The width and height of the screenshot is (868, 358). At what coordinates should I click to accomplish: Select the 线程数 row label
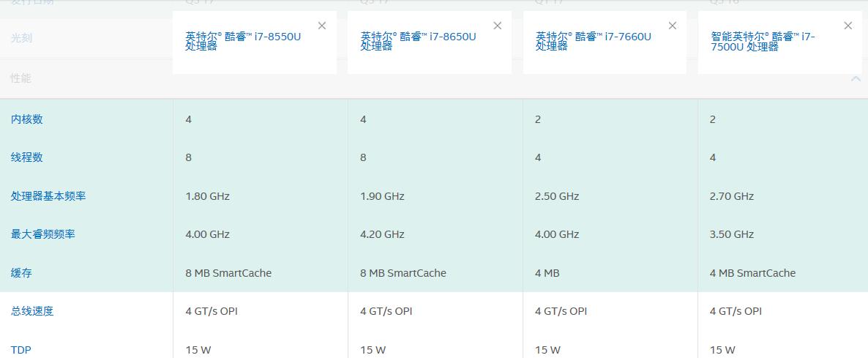point(27,157)
